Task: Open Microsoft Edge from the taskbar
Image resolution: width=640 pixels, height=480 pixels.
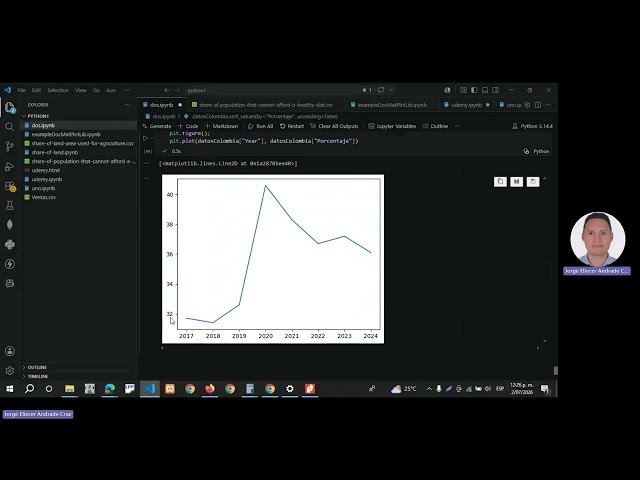Action: pos(110,389)
